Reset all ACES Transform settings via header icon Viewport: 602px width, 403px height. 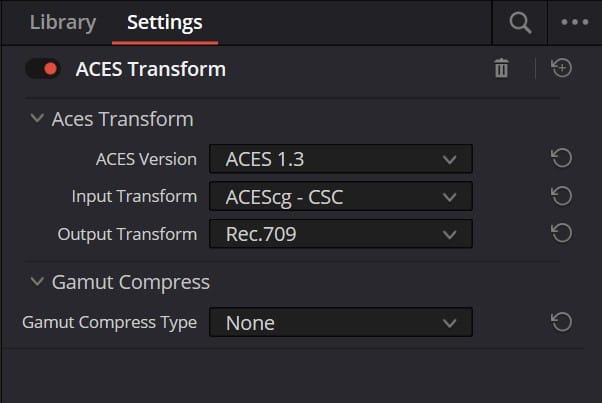click(x=561, y=68)
